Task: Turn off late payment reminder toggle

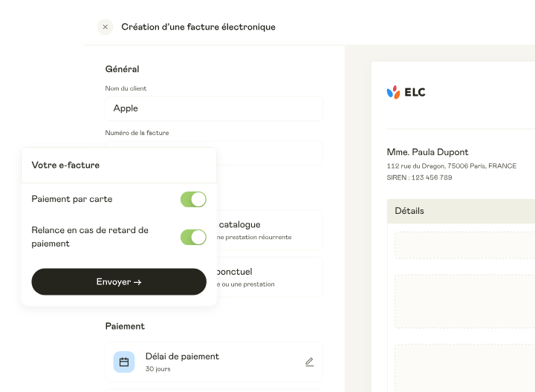Action: pyautogui.click(x=193, y=237)
